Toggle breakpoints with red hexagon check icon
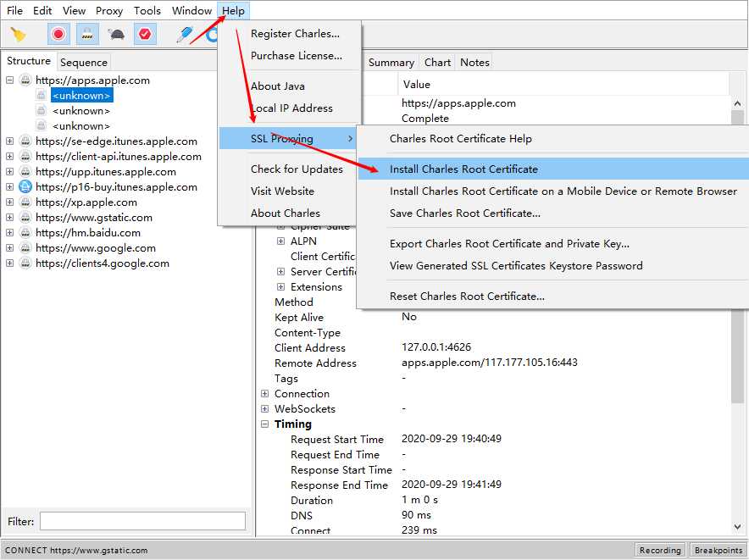 click(x=145, y=35)
